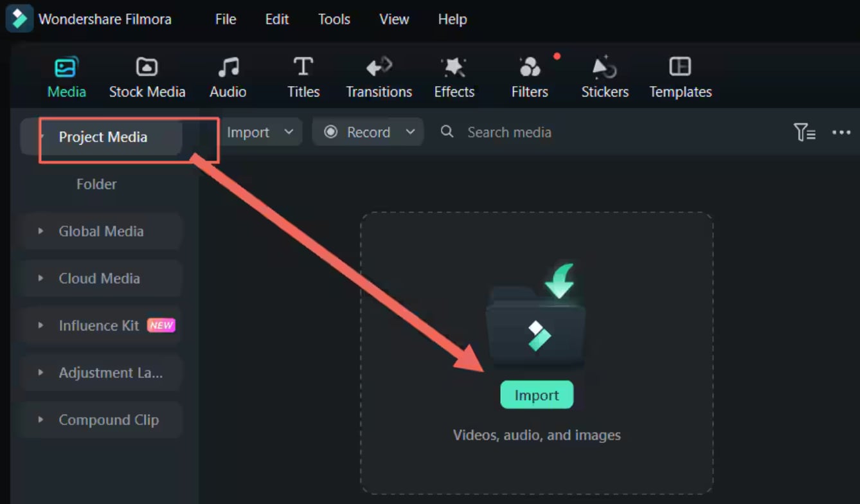This screenshot has height=504, width=860.
Task: Click the Record button label
Action: click(x=368, y=132)
